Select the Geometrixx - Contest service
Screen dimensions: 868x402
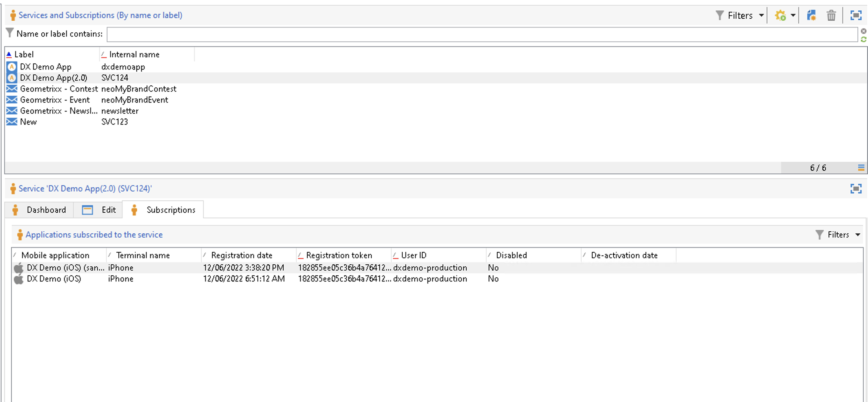pyautogui.click(x=436, y=89)
